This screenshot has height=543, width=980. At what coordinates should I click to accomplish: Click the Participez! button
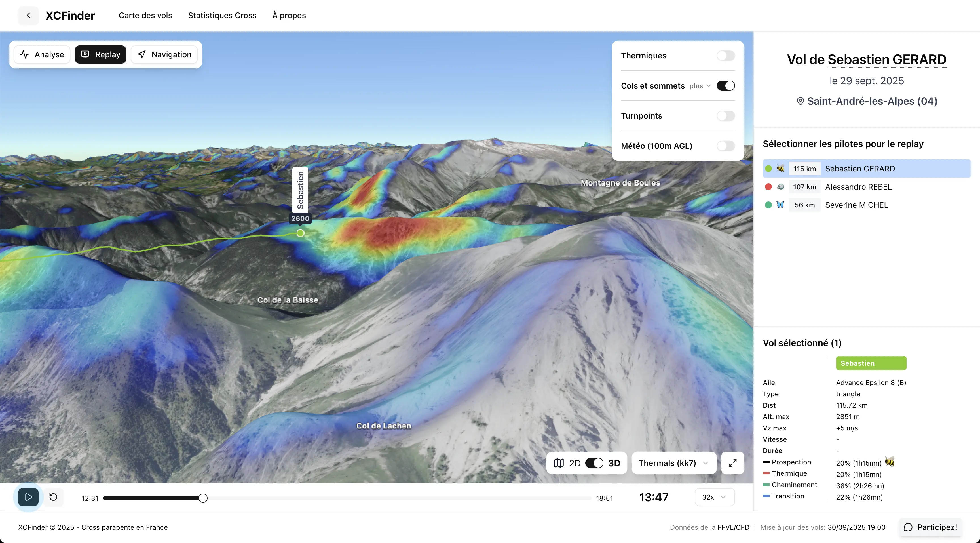point(930,527)
